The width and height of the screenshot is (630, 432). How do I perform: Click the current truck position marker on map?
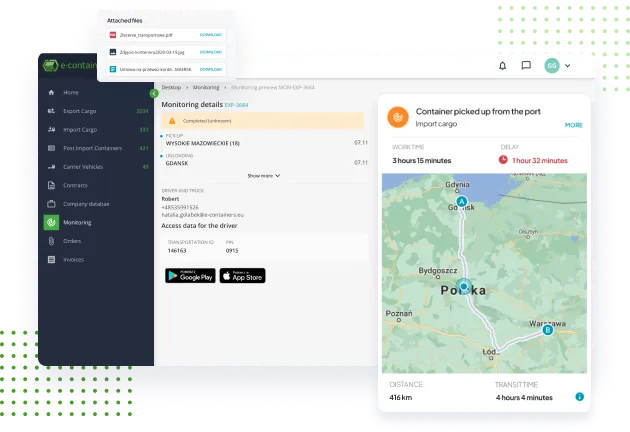(464, 287)
